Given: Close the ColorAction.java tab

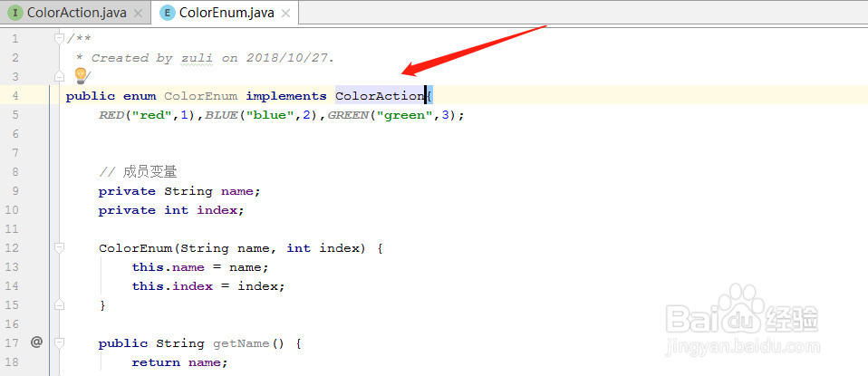Looking at the screenshot, I should pyautogui.click(x=139, y=13).
